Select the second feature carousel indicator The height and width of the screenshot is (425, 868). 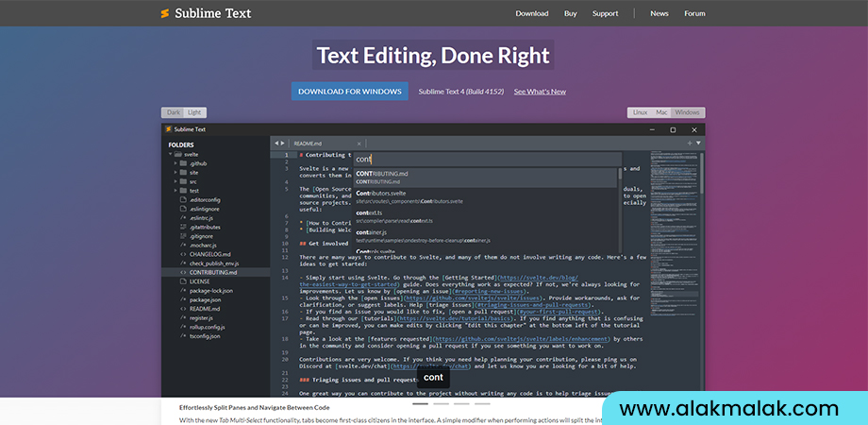442,404
